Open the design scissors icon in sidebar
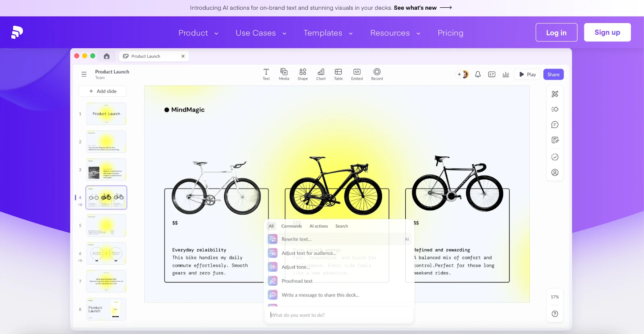Image resolution: width=644 pixels, height=334 pixels. pyautogui.click(x=555, y=94)
